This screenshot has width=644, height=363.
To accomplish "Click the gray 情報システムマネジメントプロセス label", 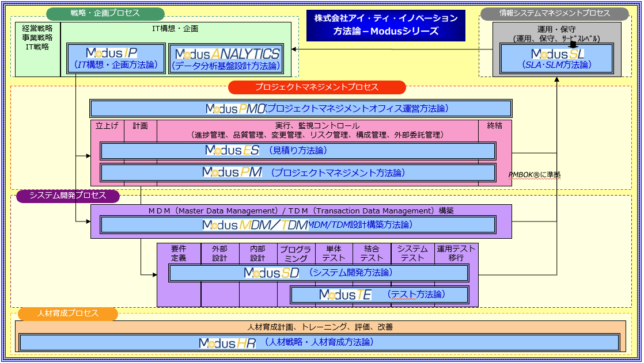I will pos(554,14).
